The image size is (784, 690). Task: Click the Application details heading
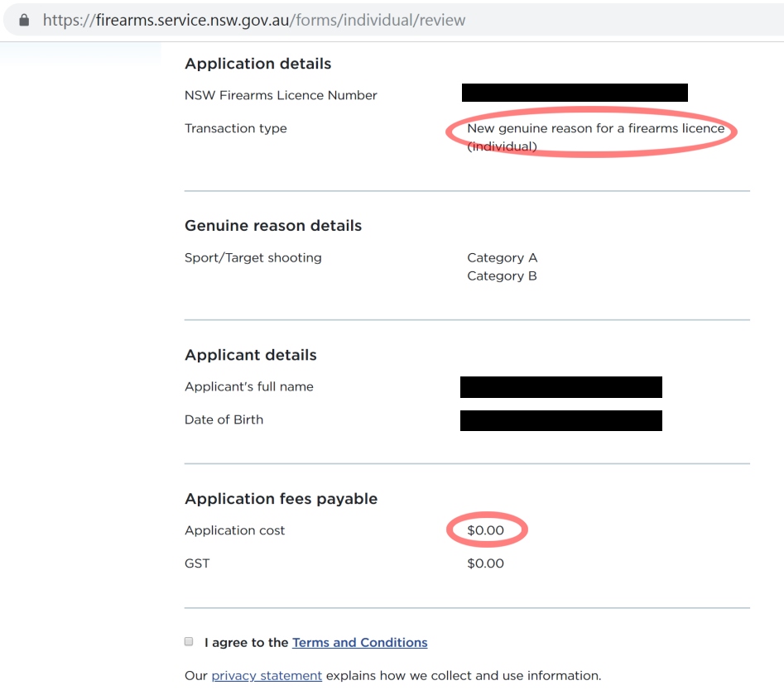click(x=258, y=64)
